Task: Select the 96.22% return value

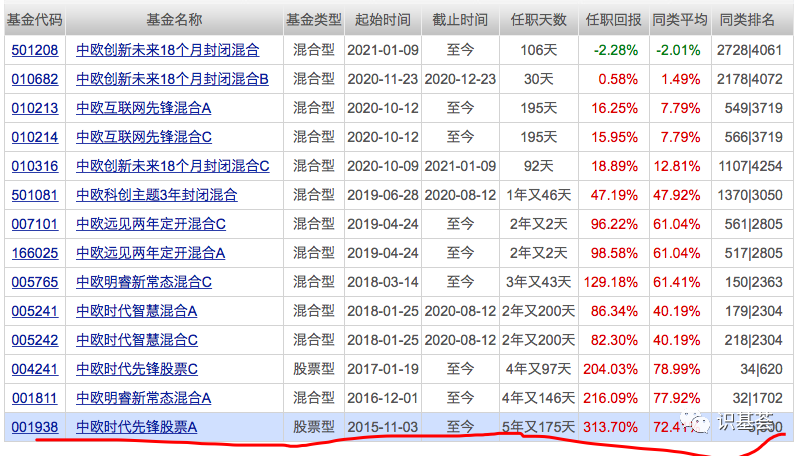Action: pos(614,224)
